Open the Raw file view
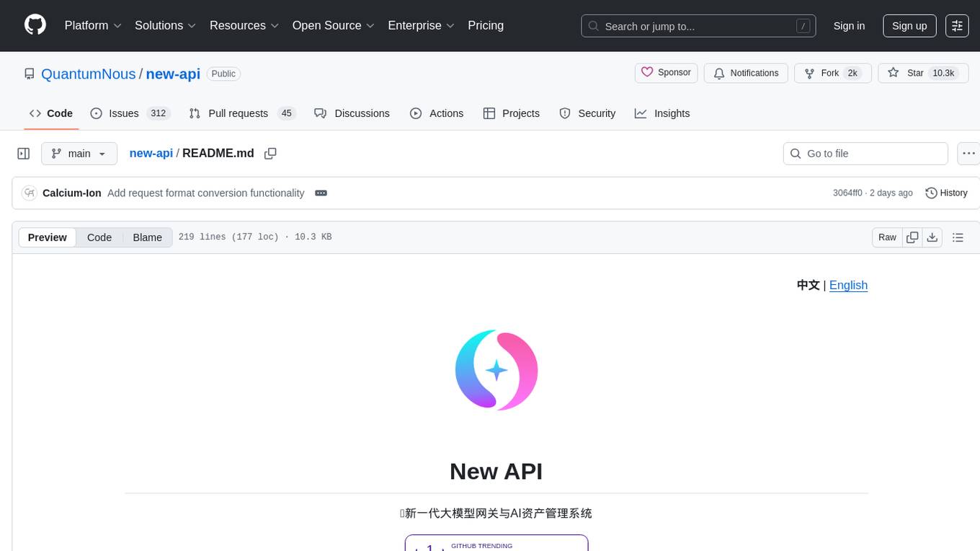 click(887, 237)
